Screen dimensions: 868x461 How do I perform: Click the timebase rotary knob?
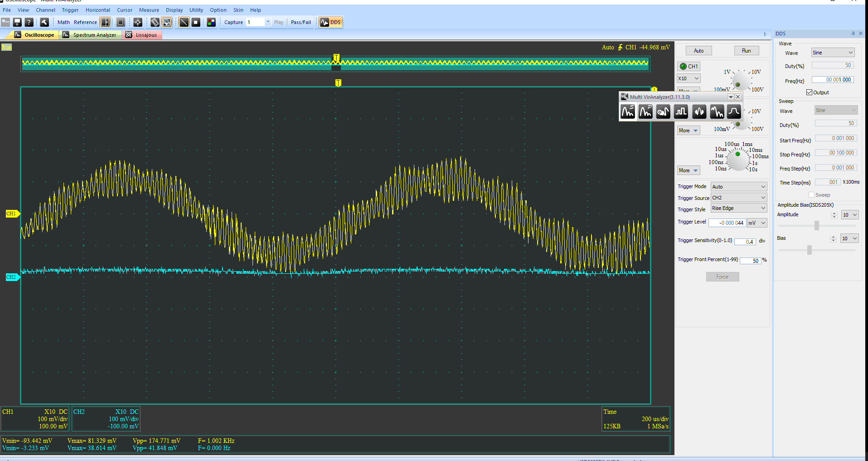coord(738,160)
